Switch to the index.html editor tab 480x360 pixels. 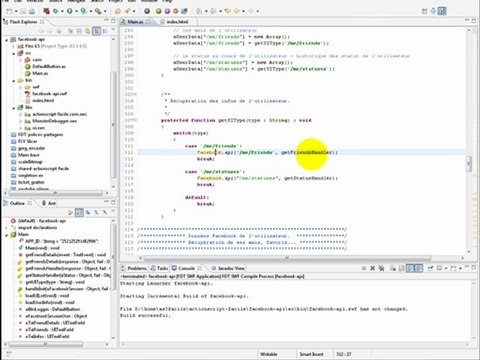point(177,22)
